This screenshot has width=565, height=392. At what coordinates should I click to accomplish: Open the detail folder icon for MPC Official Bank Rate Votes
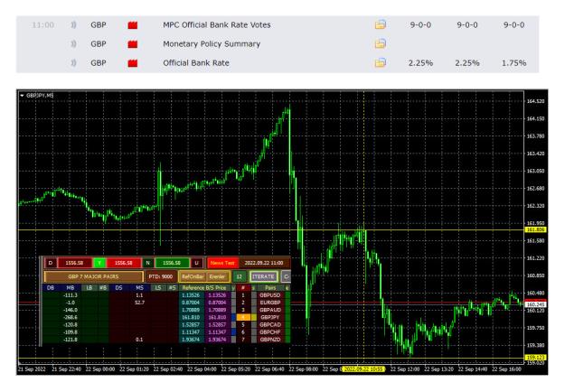point(381,24)
